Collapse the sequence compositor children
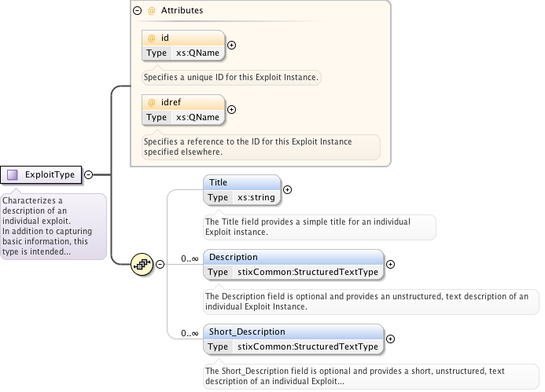 tap(160, 264)
